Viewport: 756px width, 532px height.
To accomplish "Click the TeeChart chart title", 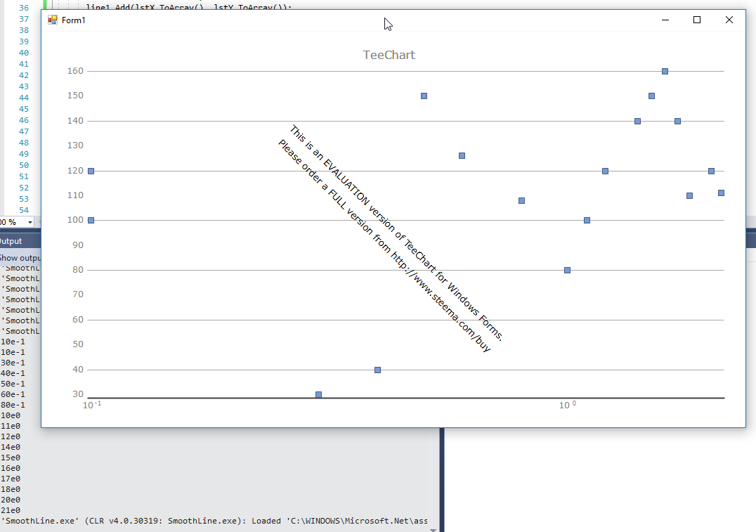I will click(x=389, y=55).
